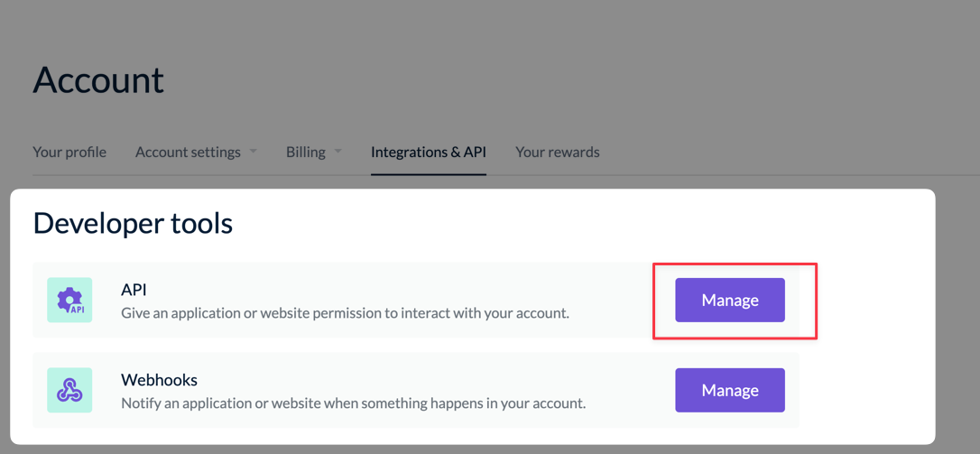Screen dimensions: 980x454
Task: Click the Webhooks notify description text
Action: (x=353, y=403)
